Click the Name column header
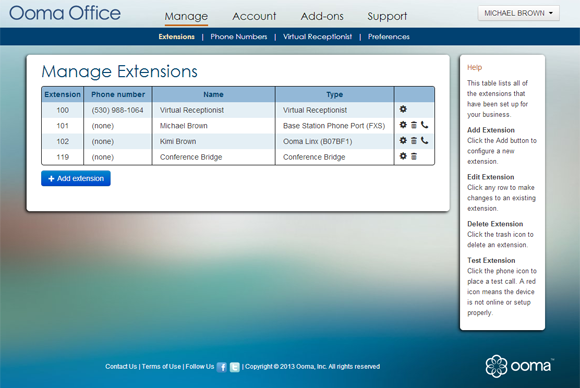The image size is (580, 388). (213, 94)
